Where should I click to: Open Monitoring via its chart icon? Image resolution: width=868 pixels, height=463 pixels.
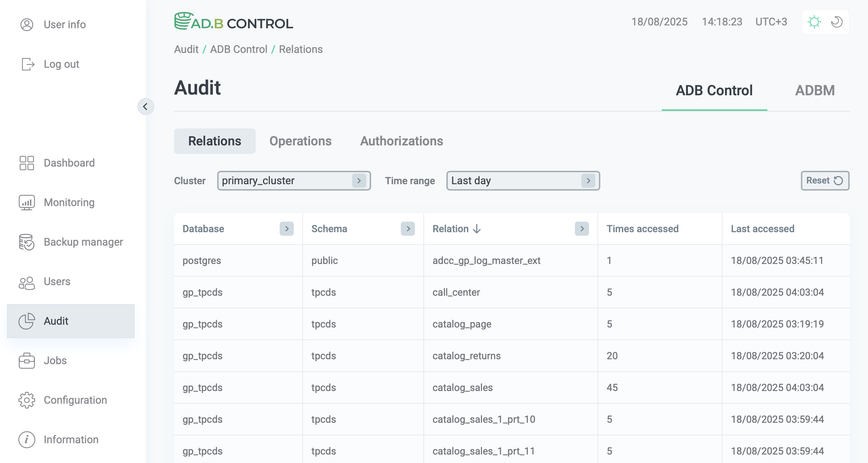coord(27,203)
